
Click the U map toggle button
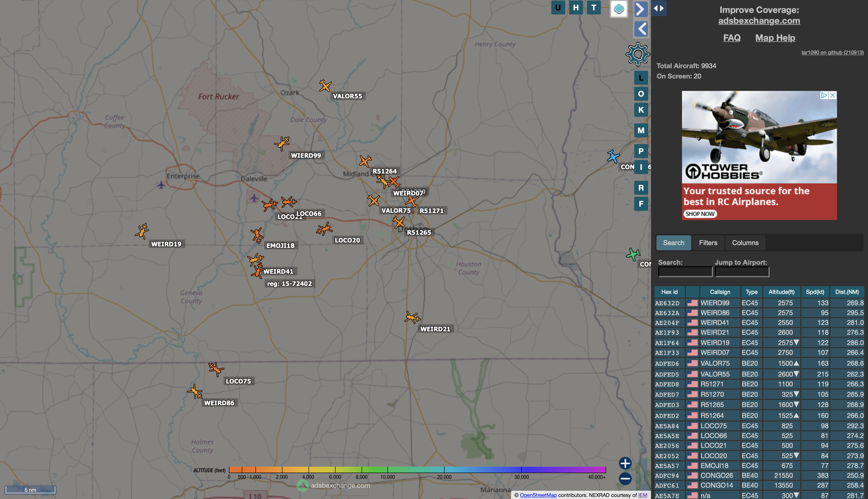(x=558, y=7)
